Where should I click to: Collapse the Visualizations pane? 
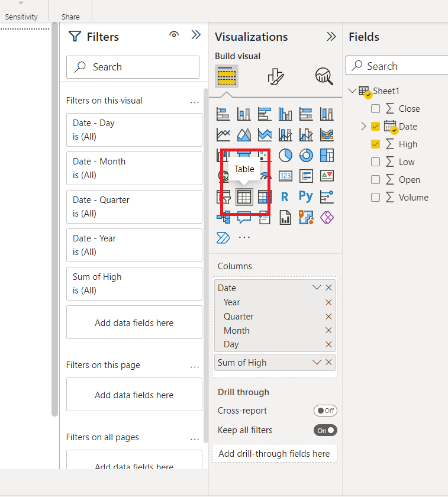click(x=331, y=37)
